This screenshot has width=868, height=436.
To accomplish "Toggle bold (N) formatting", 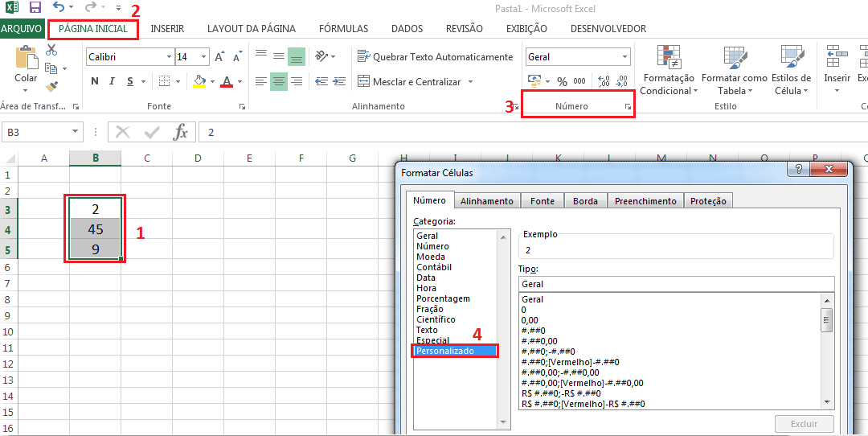I will 95,81.
